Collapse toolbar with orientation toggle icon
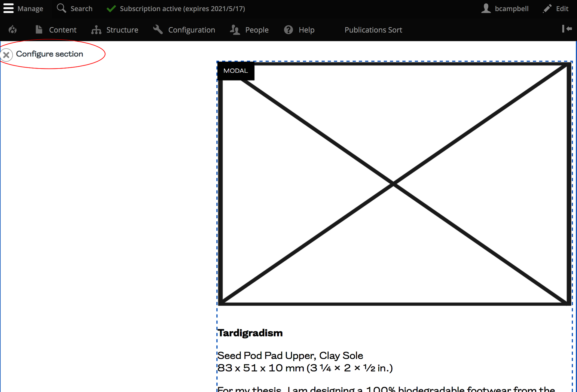This screenshot has height=392, width=577. (567, 29)
